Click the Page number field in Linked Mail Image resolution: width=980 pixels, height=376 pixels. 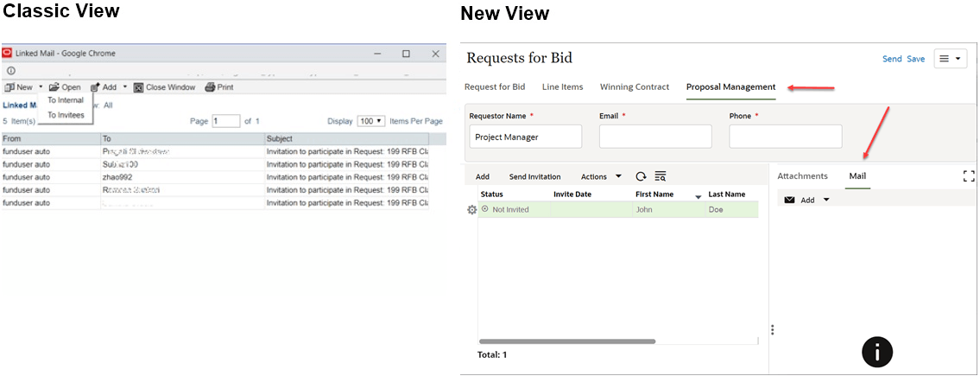226,121
